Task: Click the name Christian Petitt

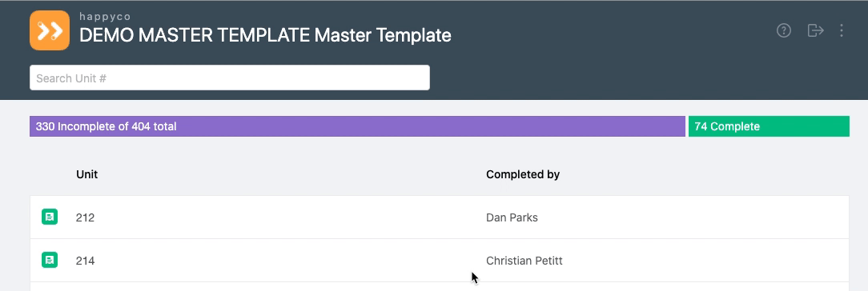Action: pyautogui.click(x=524, y=261)
